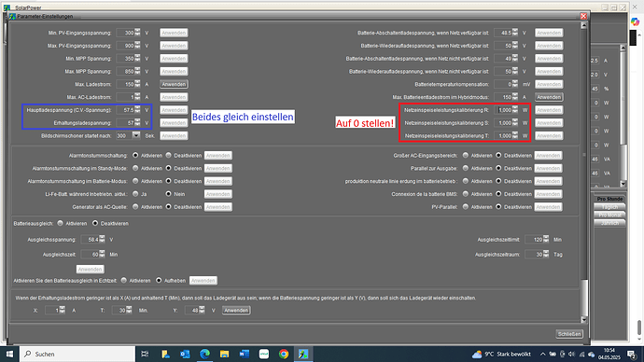Viewport: 644px width, 362px height.
Task: Enable Alarmtonstummschaltung with the Aktivieren radio
Action: tap(135, 156)
